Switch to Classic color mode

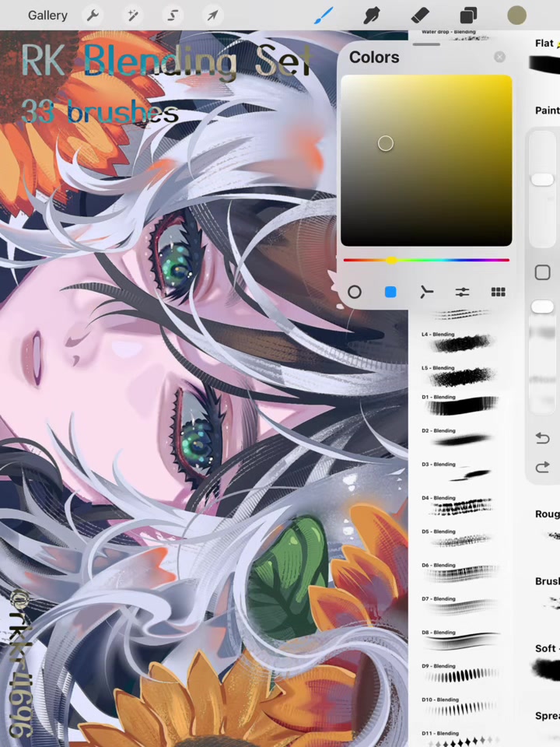pos(390,292)
